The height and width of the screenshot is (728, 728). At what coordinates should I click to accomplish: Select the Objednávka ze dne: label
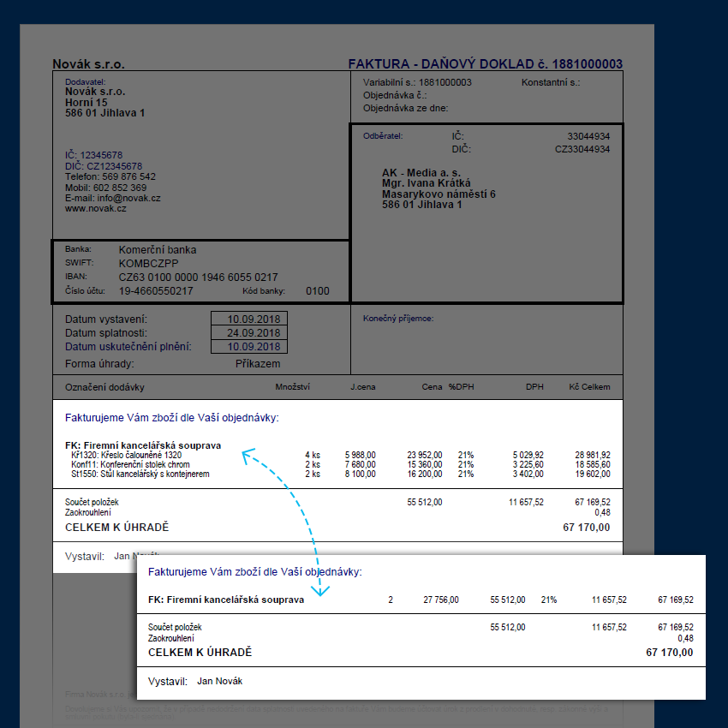pos(405,108)
